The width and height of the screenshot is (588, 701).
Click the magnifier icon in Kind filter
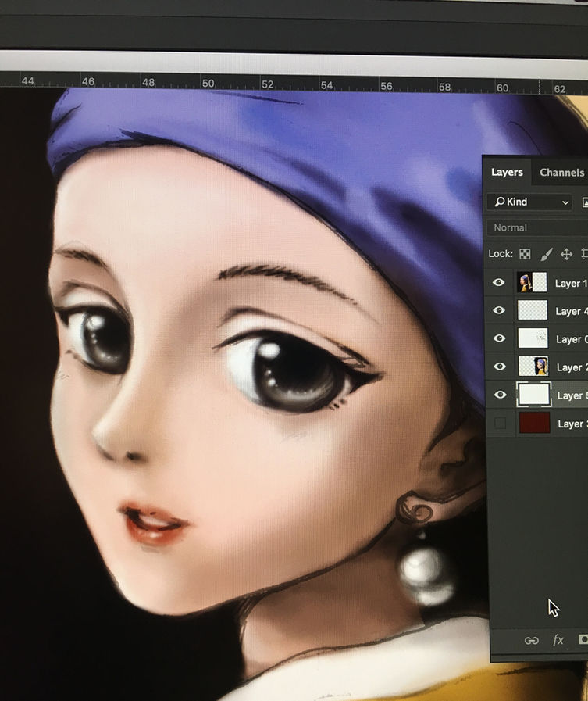500,202
